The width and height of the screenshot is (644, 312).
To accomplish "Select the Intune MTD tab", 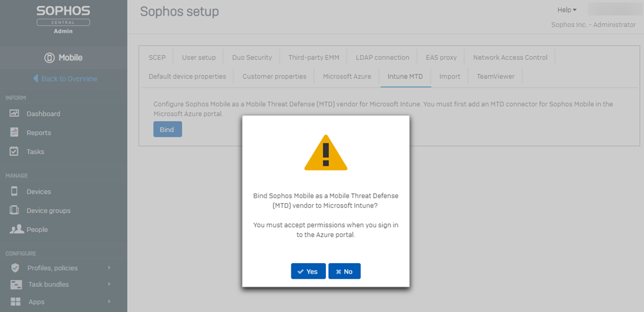I will (x=405, y=77).
